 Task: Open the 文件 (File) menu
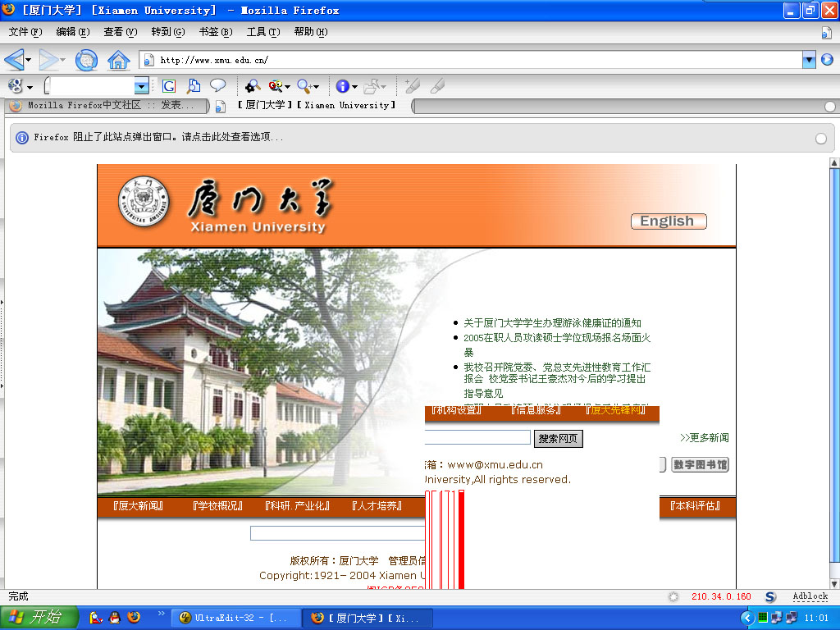pos(25,32)
